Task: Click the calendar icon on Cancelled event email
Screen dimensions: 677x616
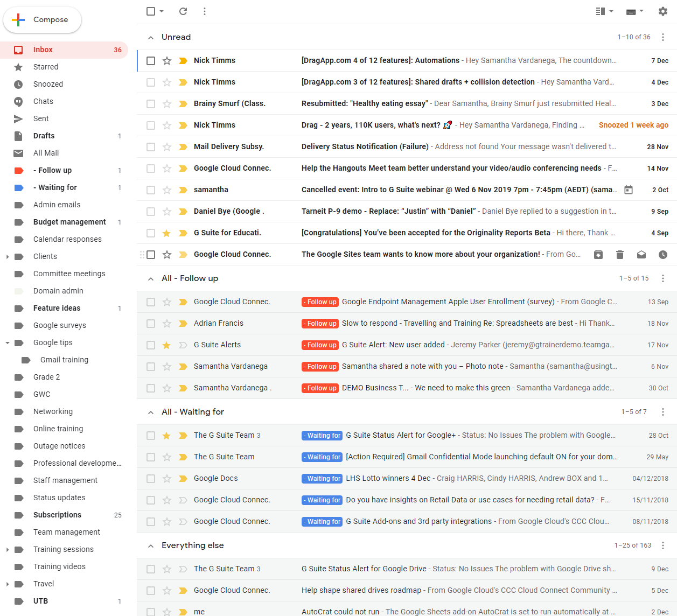Action: [629, 190]
